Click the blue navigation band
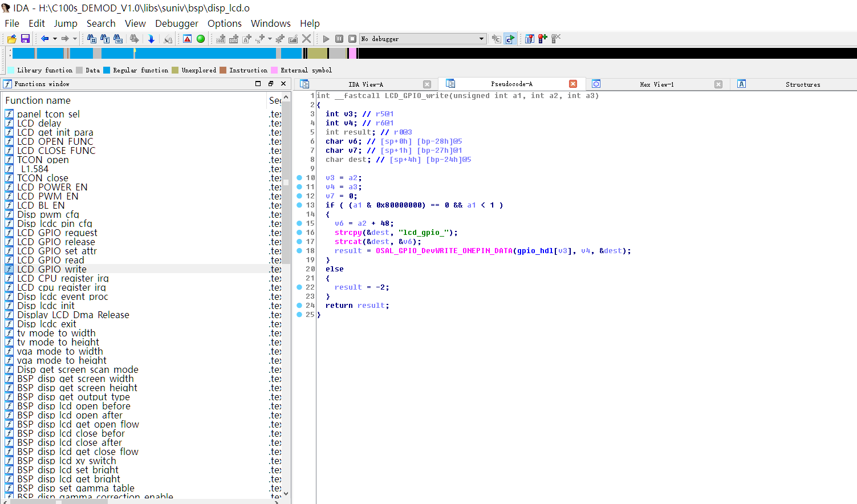Viewport: 857px width, 504px height. coord(157,53)
